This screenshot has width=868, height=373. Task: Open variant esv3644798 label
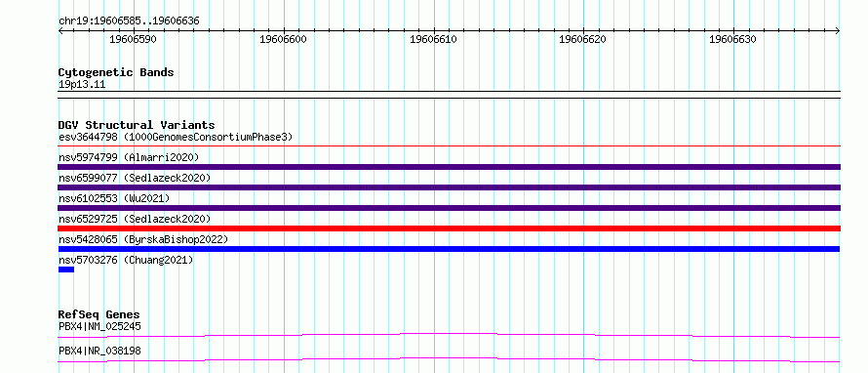point(176,137)
